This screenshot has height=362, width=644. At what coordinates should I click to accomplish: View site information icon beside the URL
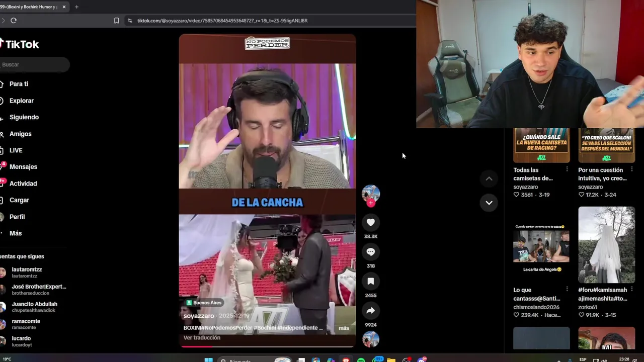pyautogui.click(x=130, y=21)
